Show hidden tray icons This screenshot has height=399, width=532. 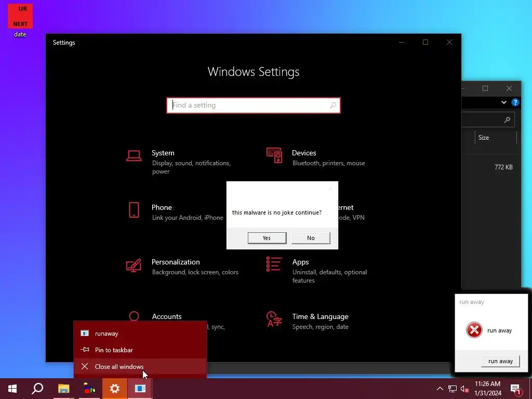point(440,389)
